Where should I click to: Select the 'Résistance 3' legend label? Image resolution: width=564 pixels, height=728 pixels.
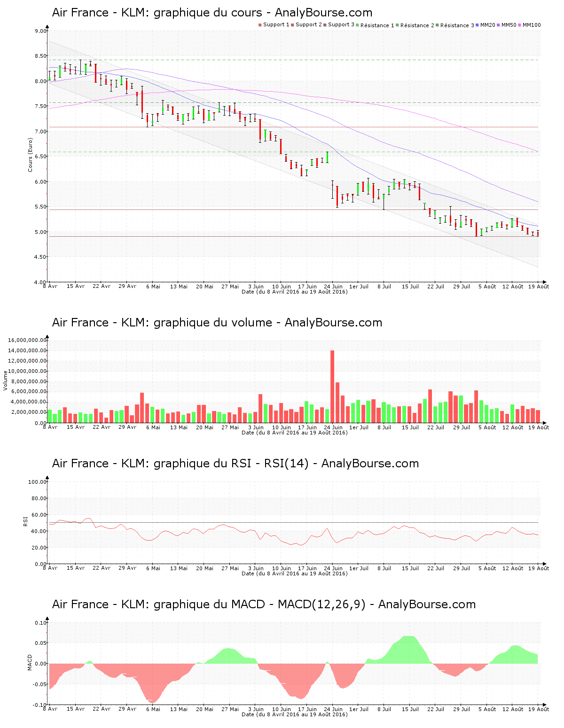(457, 25)
